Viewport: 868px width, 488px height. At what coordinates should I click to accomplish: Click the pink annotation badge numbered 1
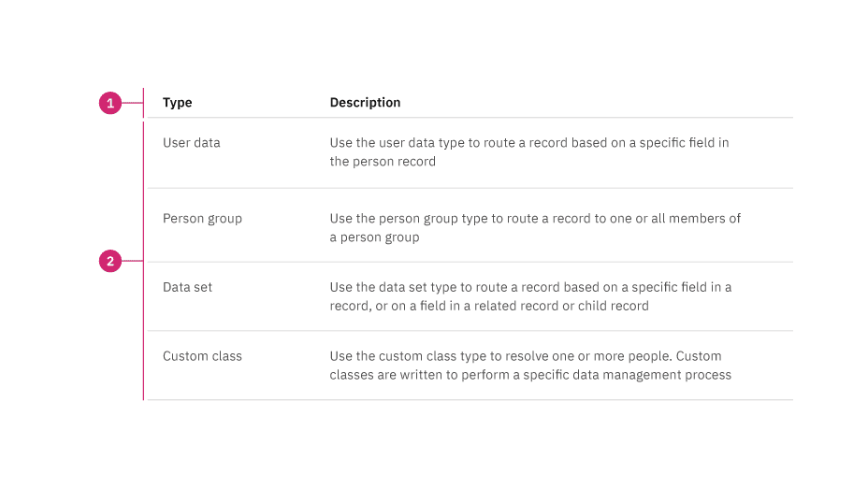pos(110,103)
